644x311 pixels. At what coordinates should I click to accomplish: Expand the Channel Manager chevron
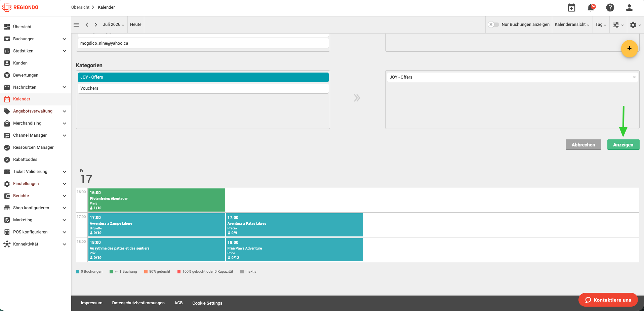[65, 135]
